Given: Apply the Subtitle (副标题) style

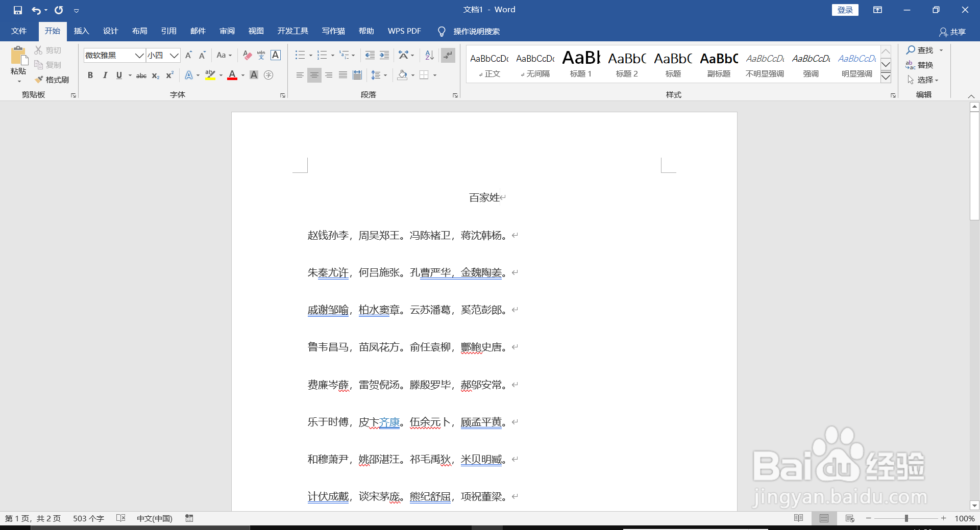Looking at the screenshot, I should [x=719, y=64].
